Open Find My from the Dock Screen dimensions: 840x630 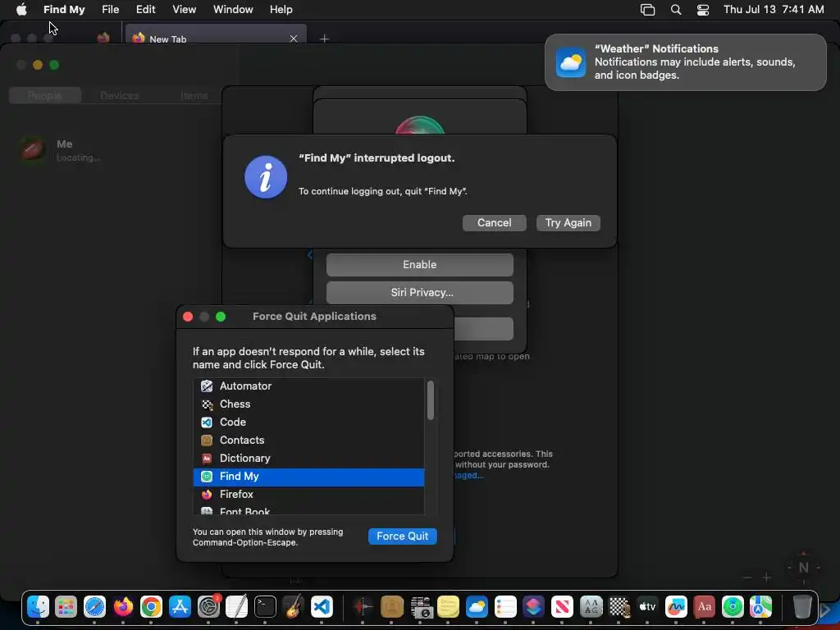click(x=733, y=607)
